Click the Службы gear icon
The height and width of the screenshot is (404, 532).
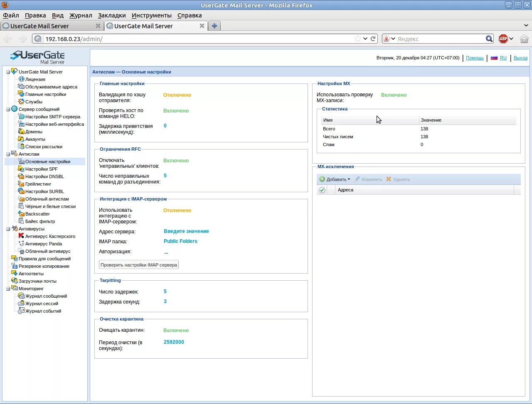click(x=21, y=101)
